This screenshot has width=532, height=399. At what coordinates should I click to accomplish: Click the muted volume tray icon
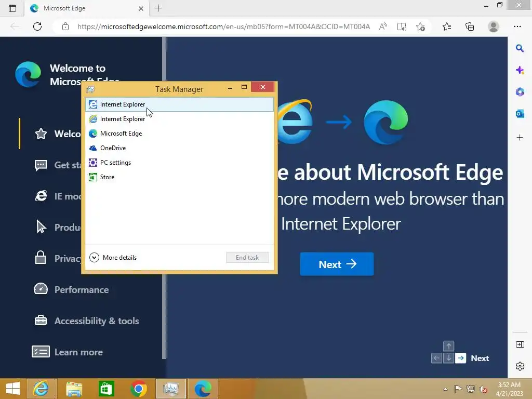point(483,389)
